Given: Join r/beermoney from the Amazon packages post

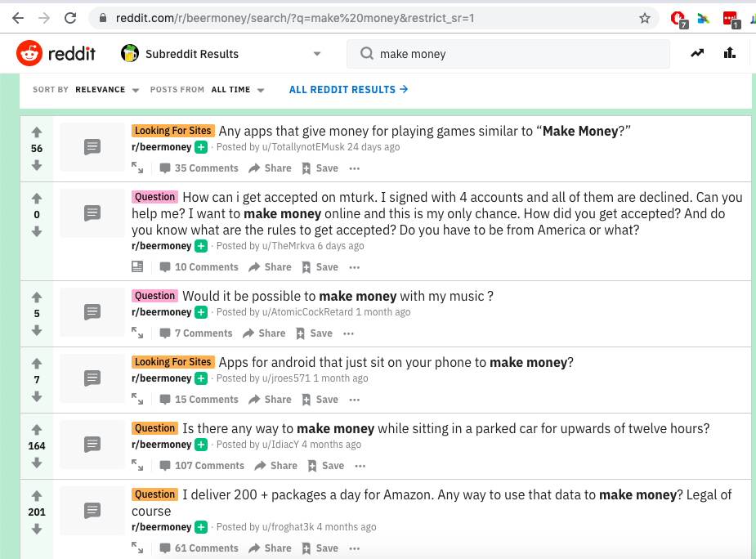Looking at the screenshot, I should tap(201, 526).
